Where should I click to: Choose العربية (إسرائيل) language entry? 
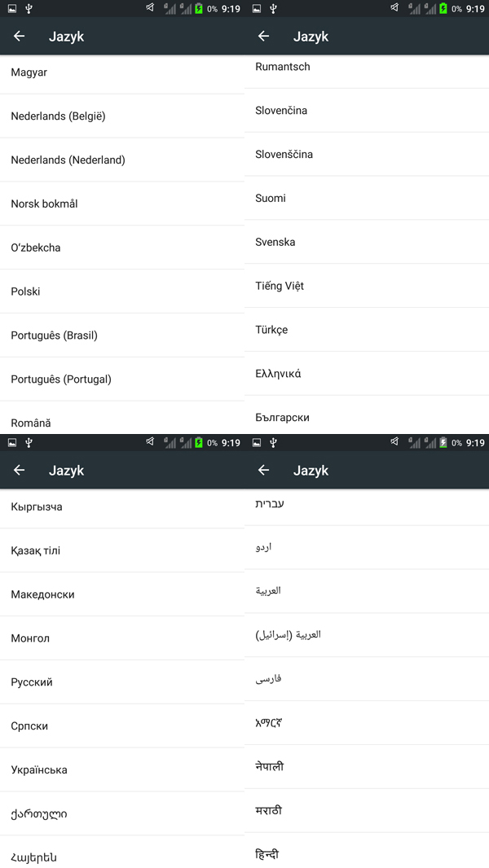pos(367,635)
